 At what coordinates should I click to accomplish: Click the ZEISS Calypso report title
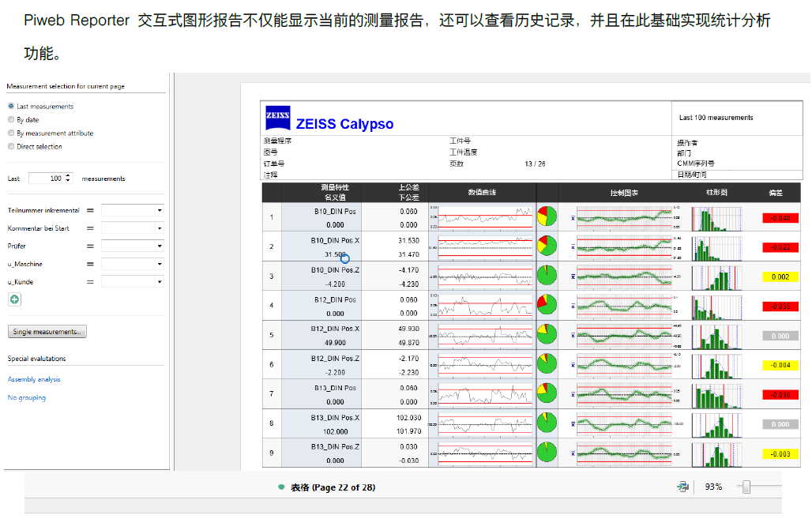(344, 124)
